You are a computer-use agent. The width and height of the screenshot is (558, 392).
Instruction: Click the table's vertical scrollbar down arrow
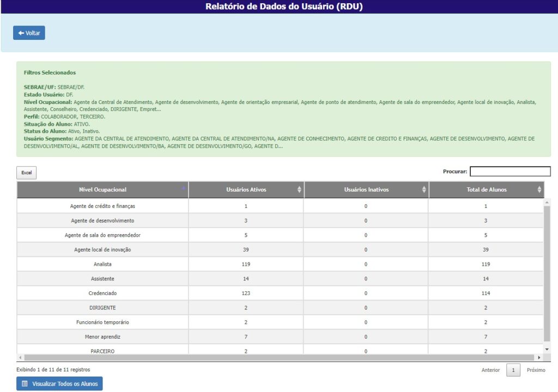[547, 349]
